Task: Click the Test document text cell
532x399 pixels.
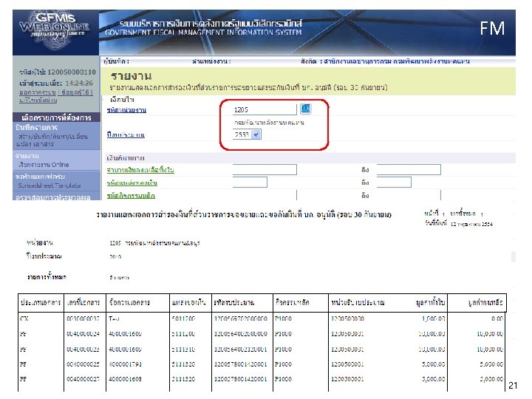Action: (x=114, y=318)
